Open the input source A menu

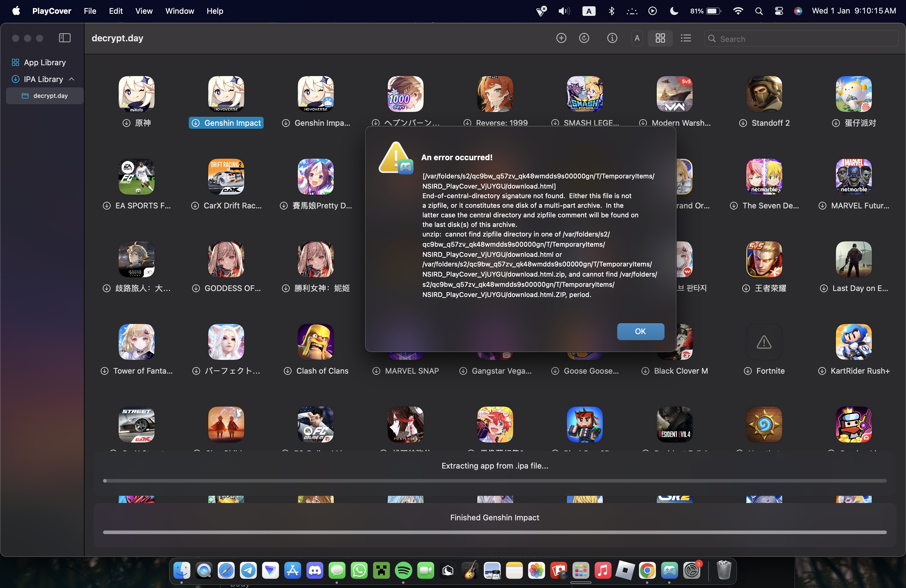pyautogui.click(x=588, y=11)
